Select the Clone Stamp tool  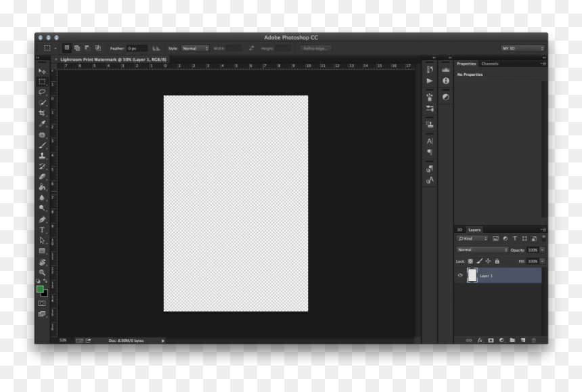pyautogui.click(x=43, y=156)
